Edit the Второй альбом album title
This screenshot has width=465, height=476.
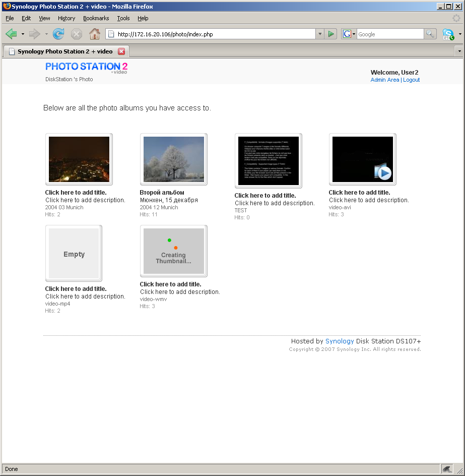[x=162, y=193]
